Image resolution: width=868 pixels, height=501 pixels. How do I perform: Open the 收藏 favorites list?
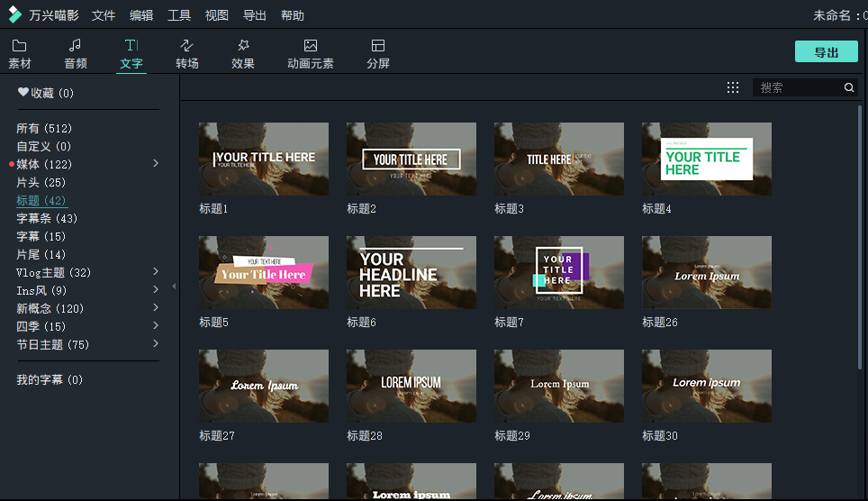46,93
